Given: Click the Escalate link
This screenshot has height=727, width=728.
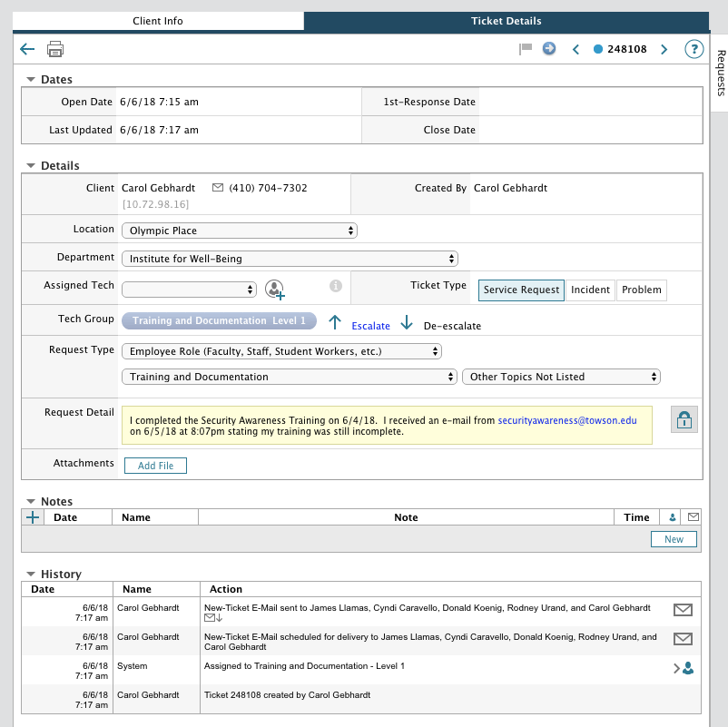Looking at the screenshot, I should 370,326.
